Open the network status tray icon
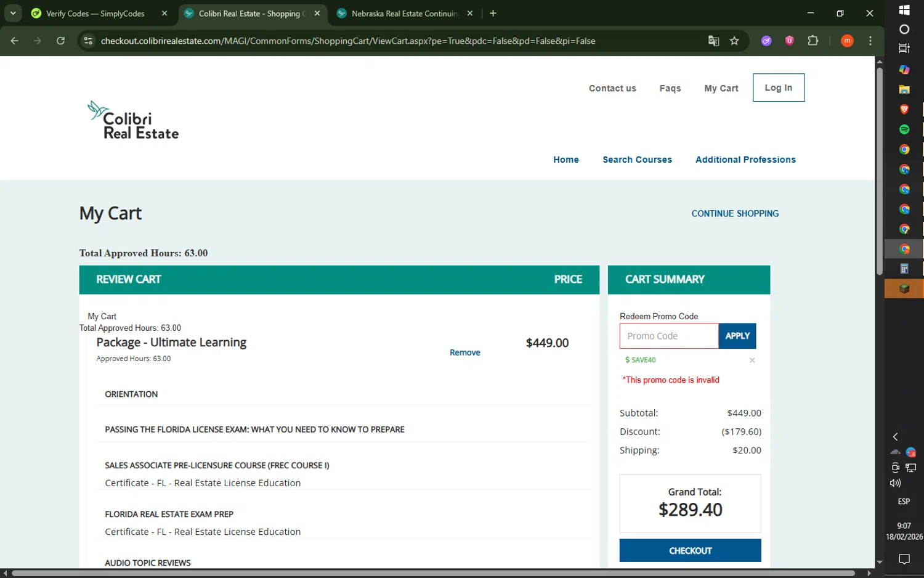This screenshot has height=578, width=924. coord(911,468)
